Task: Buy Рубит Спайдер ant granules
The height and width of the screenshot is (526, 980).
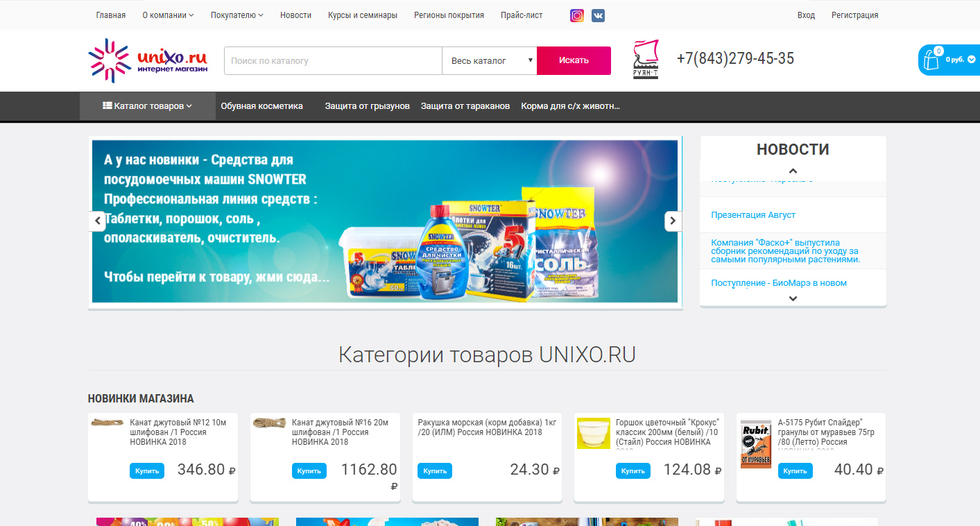Action: [796, 470]
